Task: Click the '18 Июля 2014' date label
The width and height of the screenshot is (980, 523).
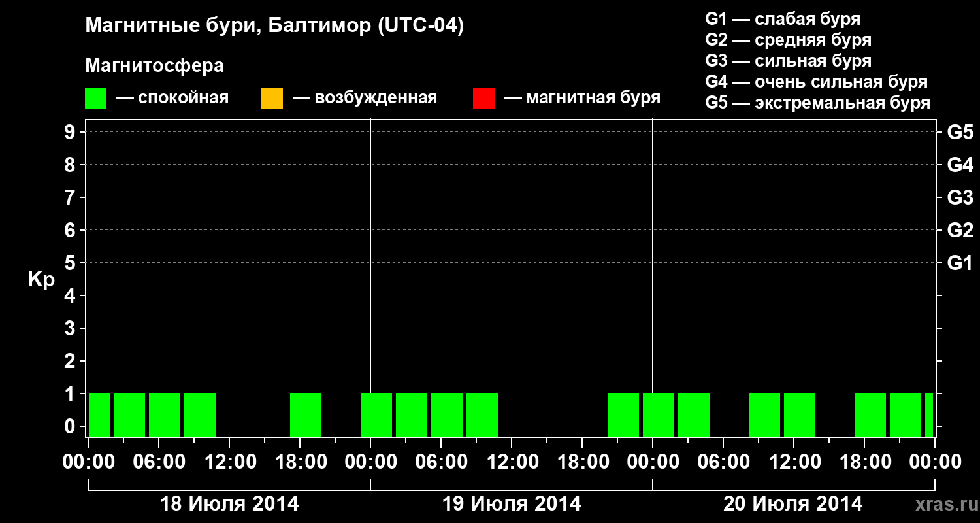Action: click(x=229, y=504)
